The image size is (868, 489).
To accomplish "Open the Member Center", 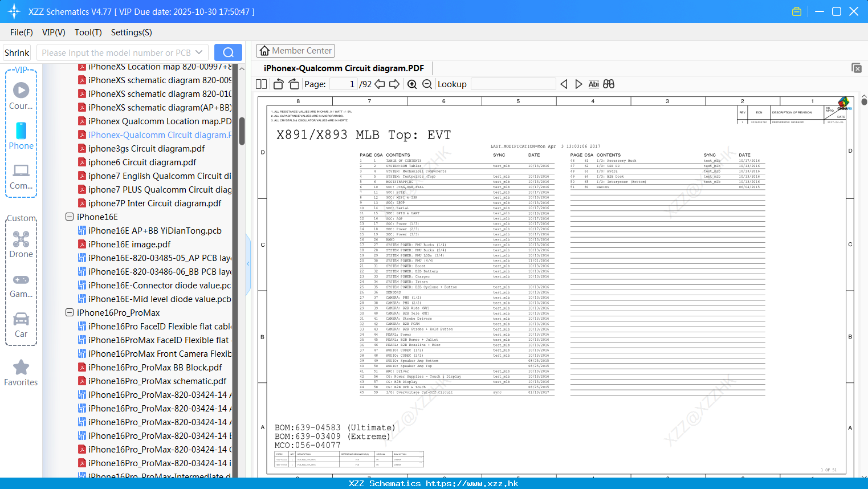I will pos(295,51).
